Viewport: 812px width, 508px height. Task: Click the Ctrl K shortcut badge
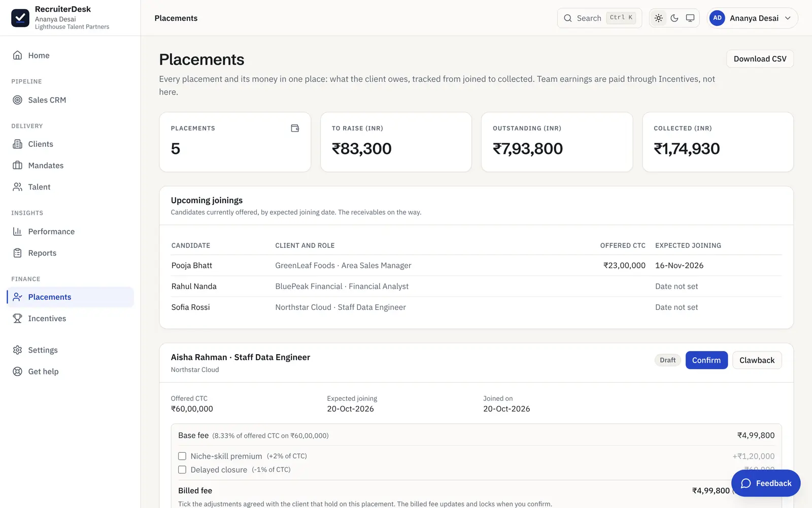click(621, 18)
